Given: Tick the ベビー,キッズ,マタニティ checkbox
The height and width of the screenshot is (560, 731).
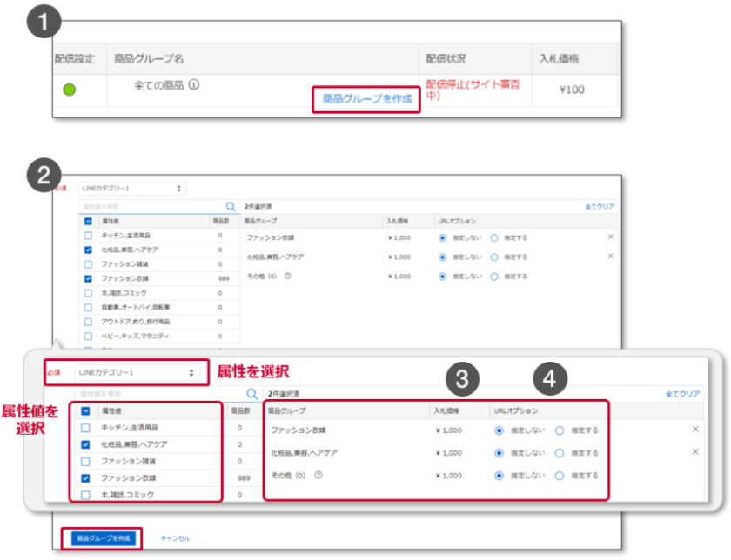Looking at the screenshot, I should coord(88,336).
